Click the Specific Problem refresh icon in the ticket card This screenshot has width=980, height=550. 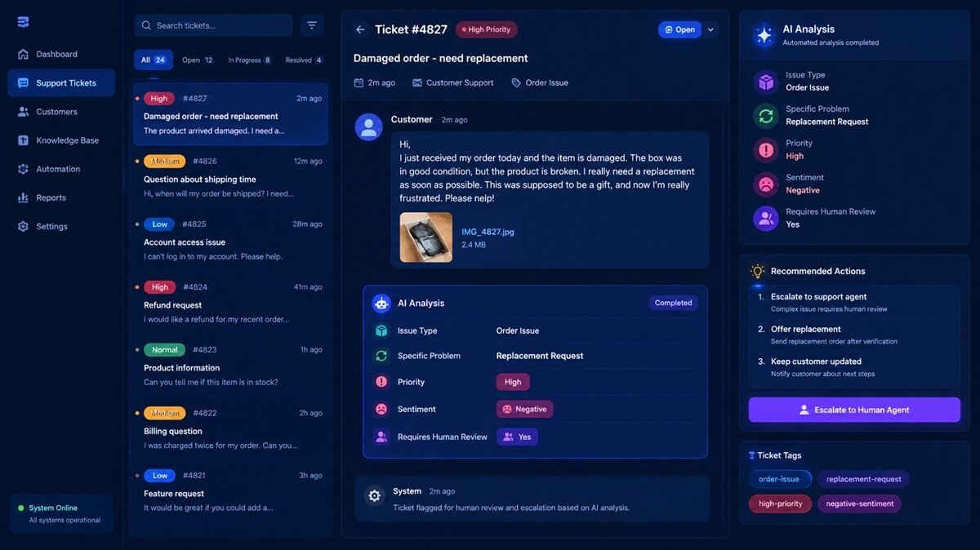(381, 356)
